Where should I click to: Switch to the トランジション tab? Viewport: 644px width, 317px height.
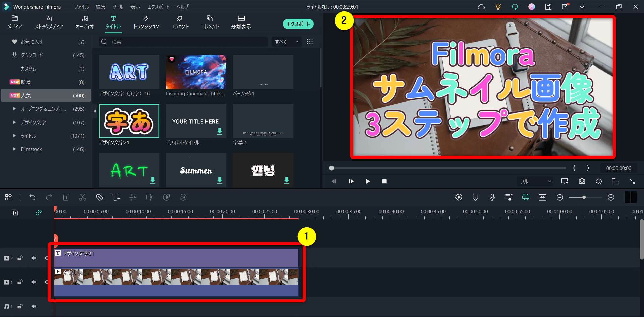coord(146,22)
